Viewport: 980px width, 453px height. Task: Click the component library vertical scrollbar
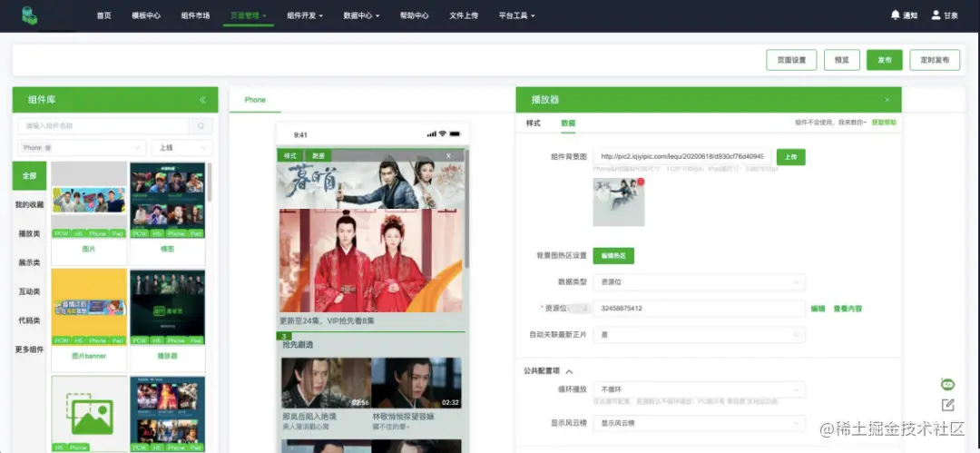210,182
